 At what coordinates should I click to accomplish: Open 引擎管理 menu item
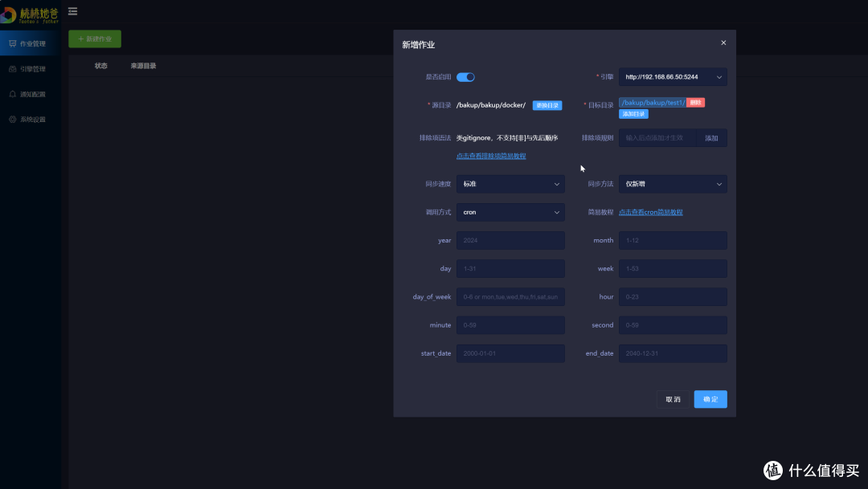(x=31, y=69)
